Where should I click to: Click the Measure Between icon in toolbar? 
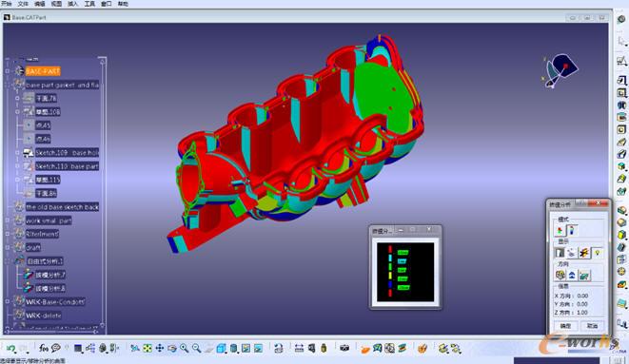(x=299, y=349)
